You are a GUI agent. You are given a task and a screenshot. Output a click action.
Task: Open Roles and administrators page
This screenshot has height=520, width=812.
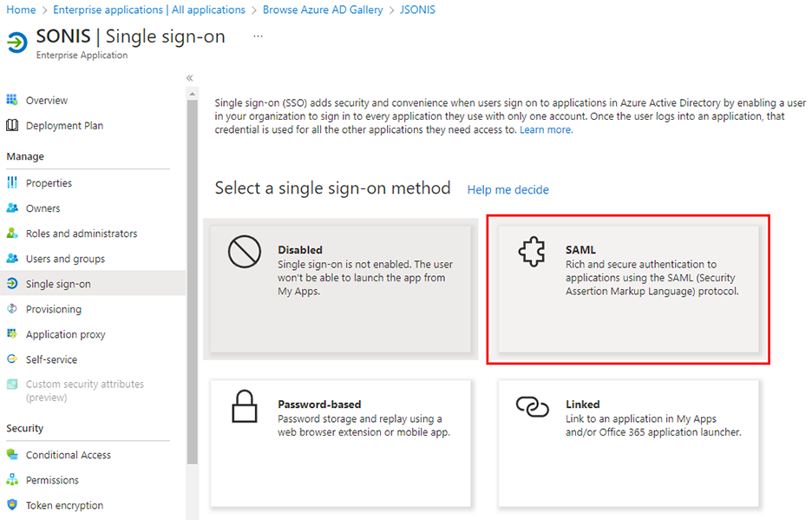82,234
